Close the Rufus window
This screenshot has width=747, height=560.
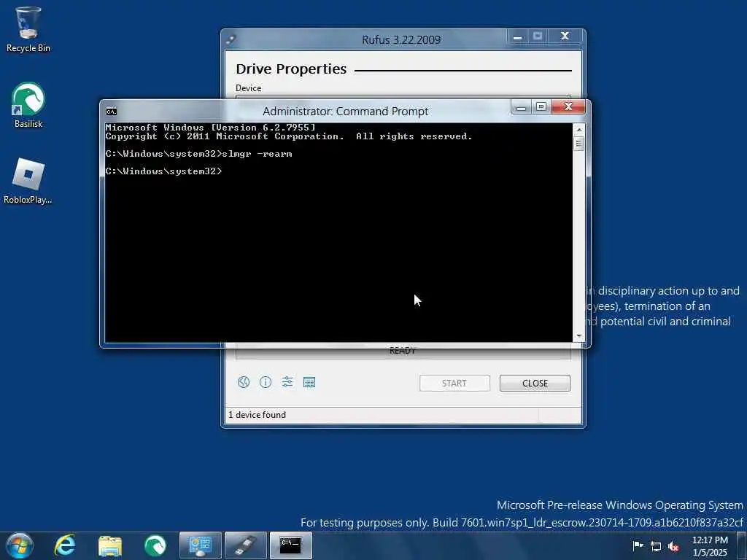[x=565, y=36]
